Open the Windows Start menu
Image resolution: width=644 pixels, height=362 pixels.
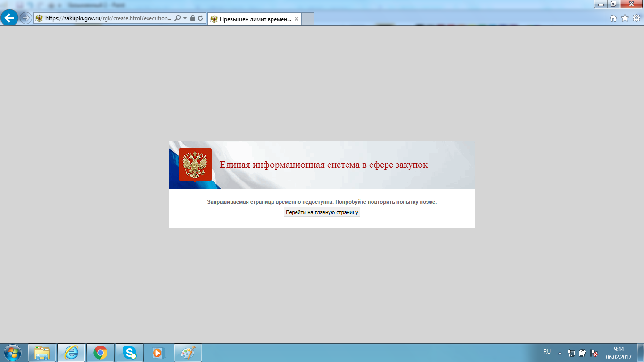12,353
